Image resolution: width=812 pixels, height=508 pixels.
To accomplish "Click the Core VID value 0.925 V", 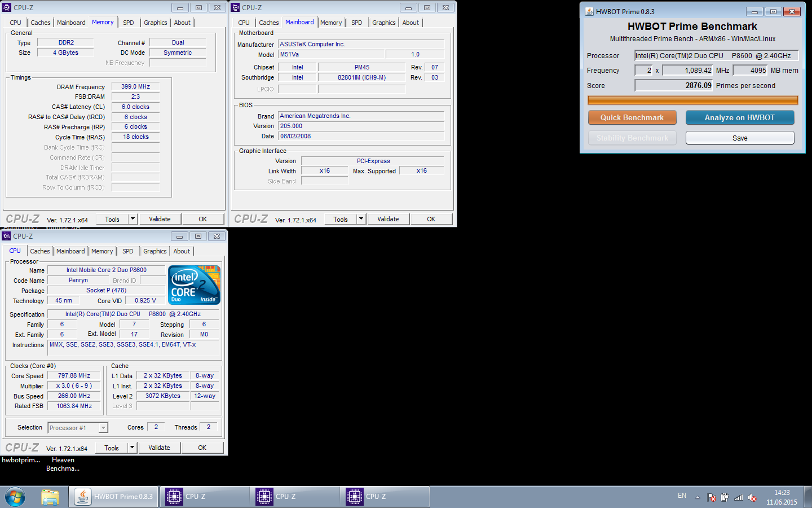I will (x=145, y=300).
